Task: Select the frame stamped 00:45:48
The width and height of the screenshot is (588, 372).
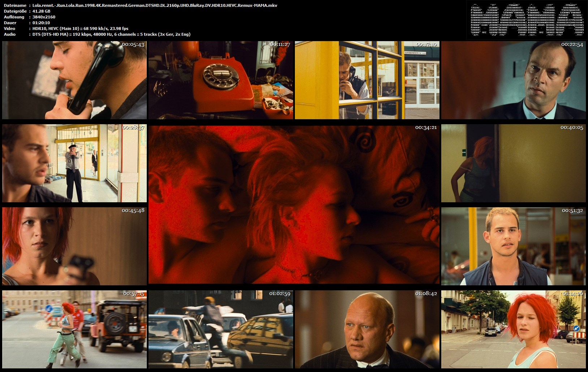Action: 74,246
